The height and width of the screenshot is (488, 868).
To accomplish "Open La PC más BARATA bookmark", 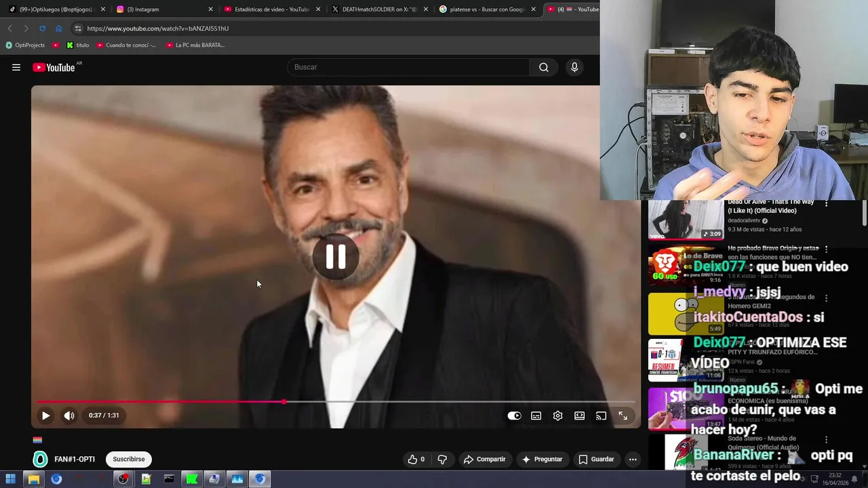I will (x=195, y=45).
